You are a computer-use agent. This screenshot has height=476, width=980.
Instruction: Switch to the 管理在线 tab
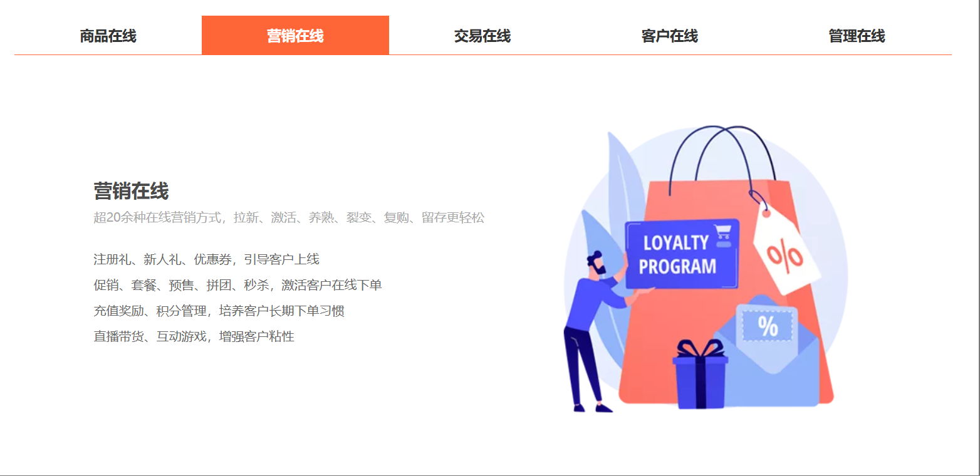point(857,36)
